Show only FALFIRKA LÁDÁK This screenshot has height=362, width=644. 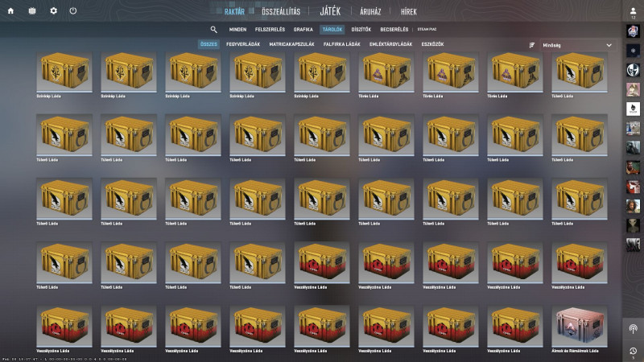(x=341, y=44)
